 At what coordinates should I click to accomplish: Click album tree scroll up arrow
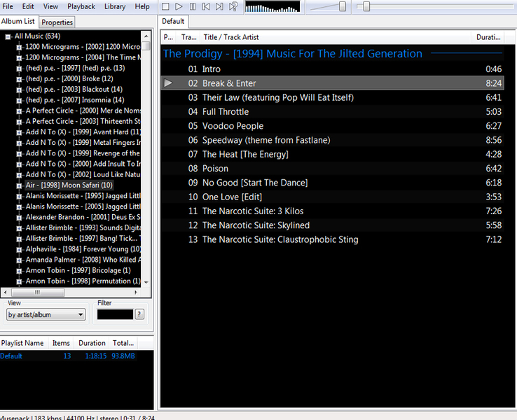pyautogui.click(x=146, y=36)
